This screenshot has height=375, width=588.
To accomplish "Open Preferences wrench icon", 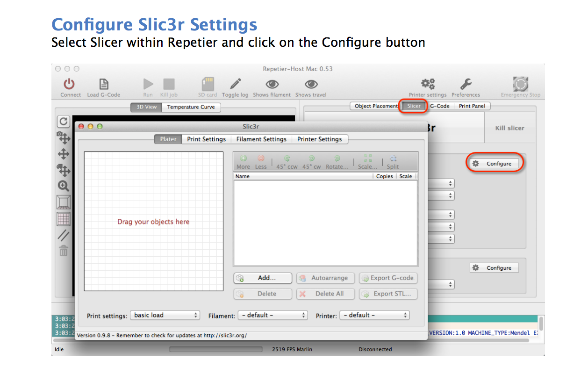I will coord(466,84).
